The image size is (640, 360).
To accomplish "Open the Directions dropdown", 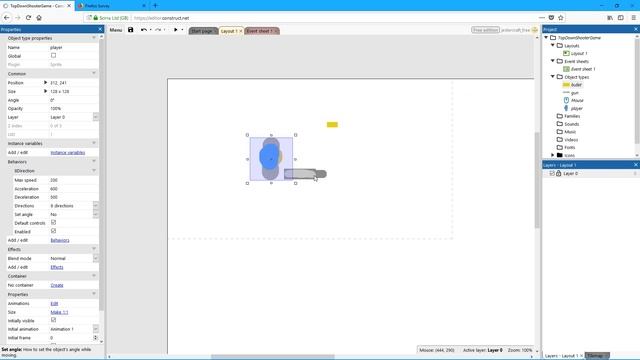I will [x=96, y=206].
